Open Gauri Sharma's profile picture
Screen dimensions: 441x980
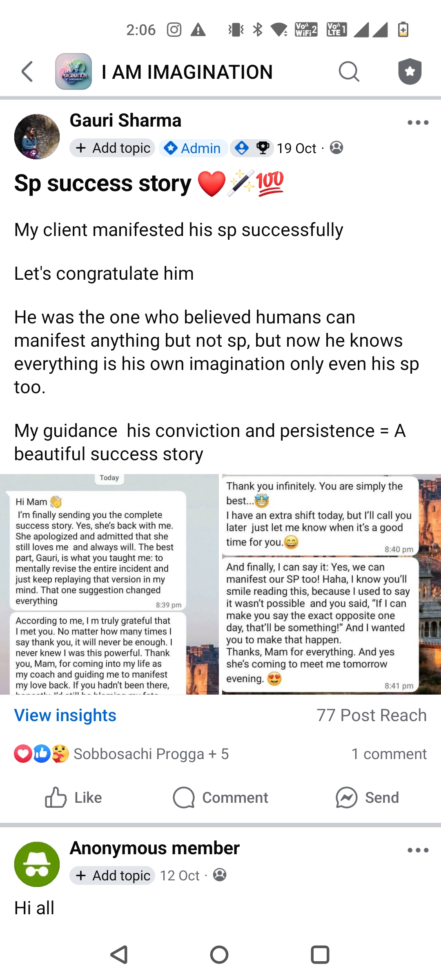[x=37, y=136]
